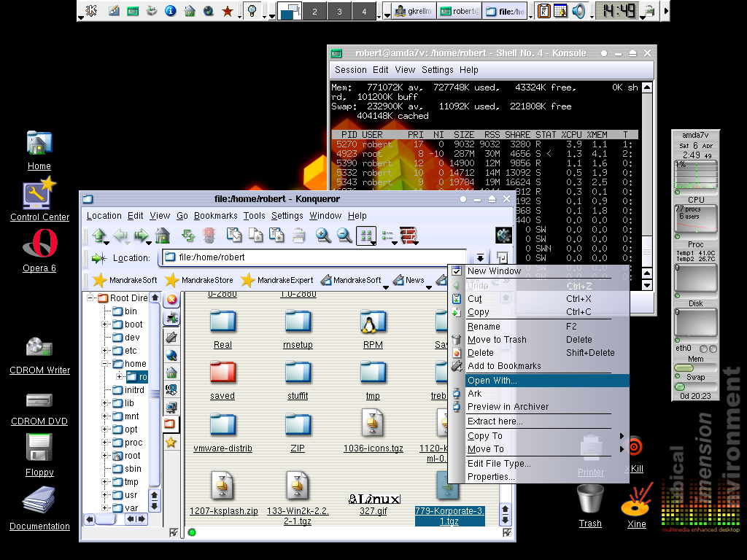
Task: Expand the boot folder in tree
Action: click(x=104, y=324)
